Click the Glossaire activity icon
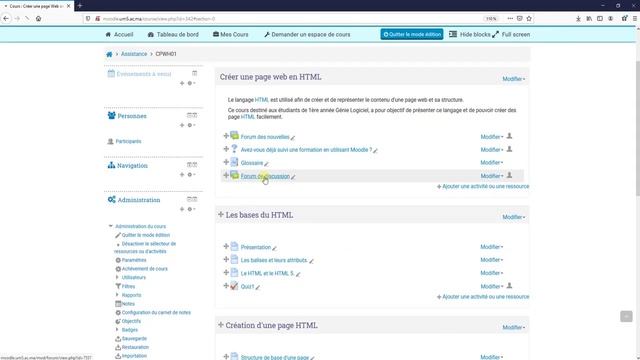This screenshot has width=640, height=360. click(x=234, y=162)
